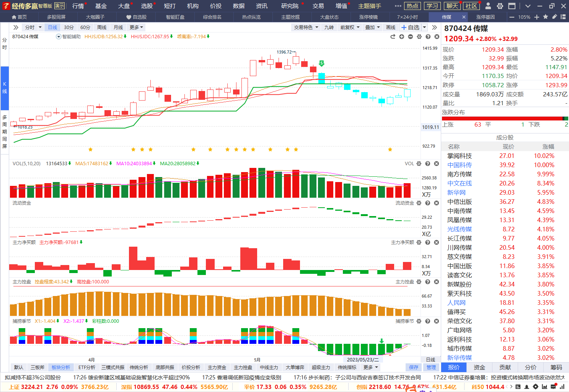Open the user account profile icon
Screen dimensions: 569x392
coord(488,6)
